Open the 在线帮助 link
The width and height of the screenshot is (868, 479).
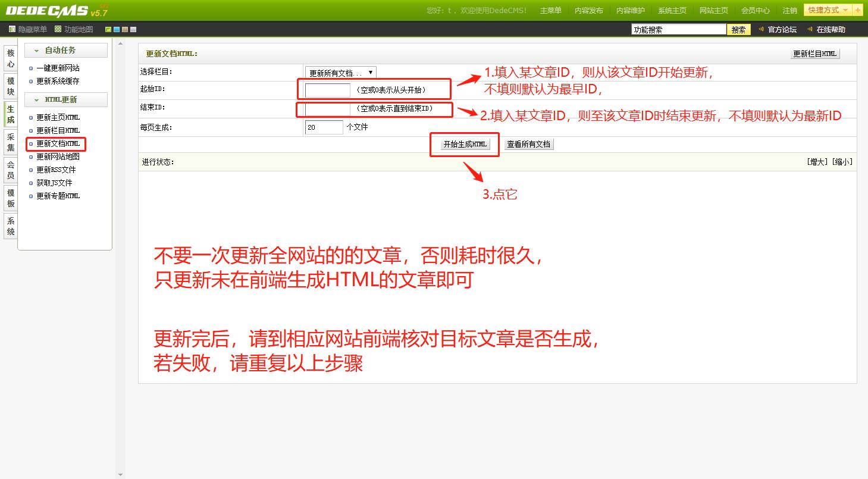(831, 29)
